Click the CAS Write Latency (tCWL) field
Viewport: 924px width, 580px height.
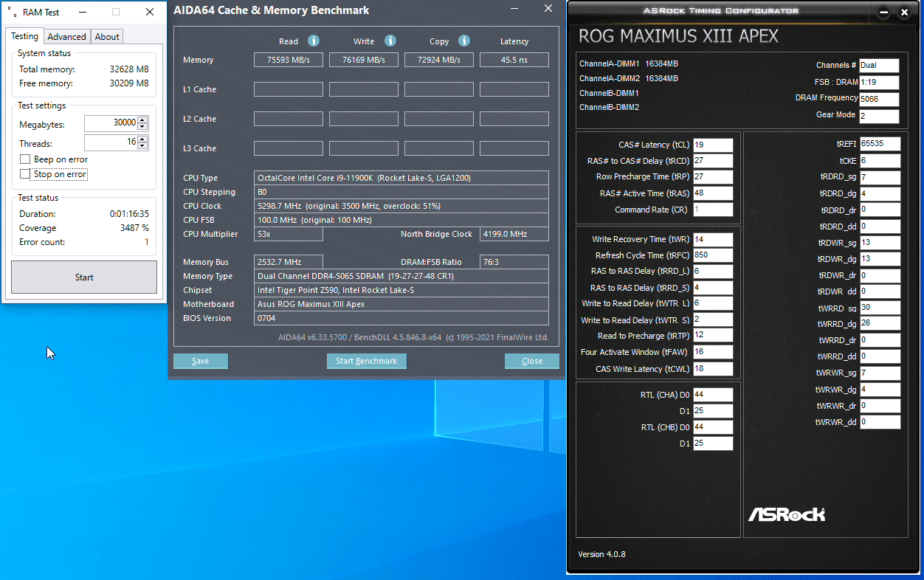[713, 369]
